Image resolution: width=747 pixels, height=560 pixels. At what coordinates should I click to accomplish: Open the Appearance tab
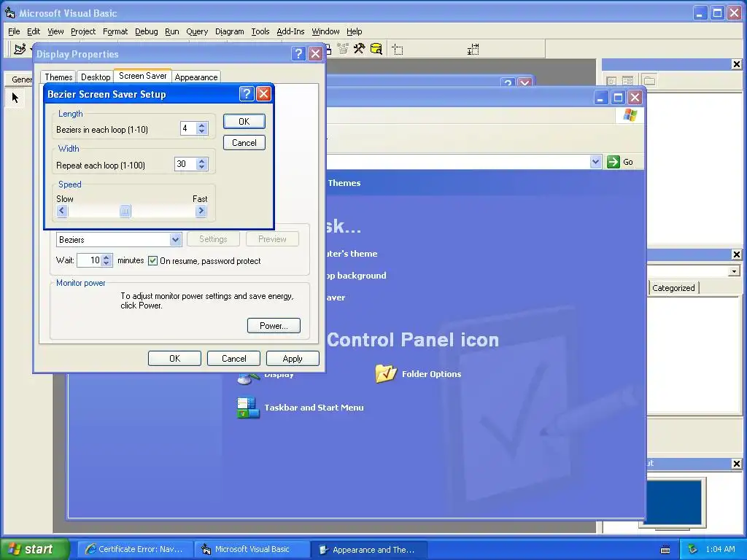196,77
